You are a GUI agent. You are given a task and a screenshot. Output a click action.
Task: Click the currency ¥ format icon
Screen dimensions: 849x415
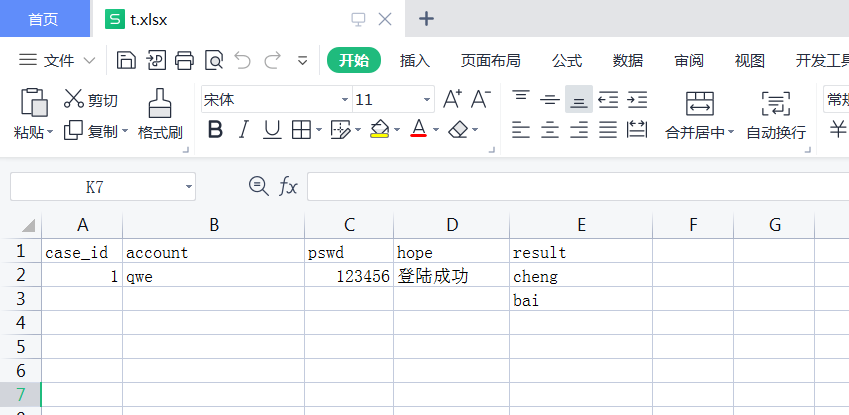(838, 129)
